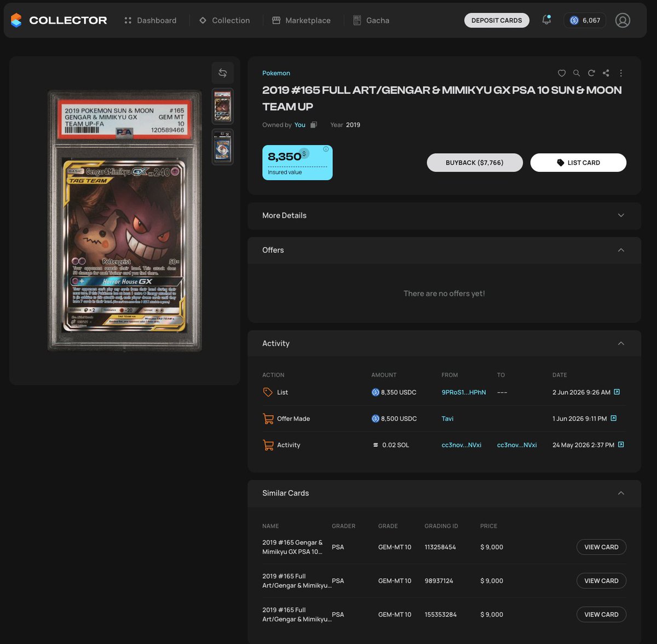The width and height of the screenshot is (657, 644).
Task: Open the user profile avatar
Action: tap(623, 20)
